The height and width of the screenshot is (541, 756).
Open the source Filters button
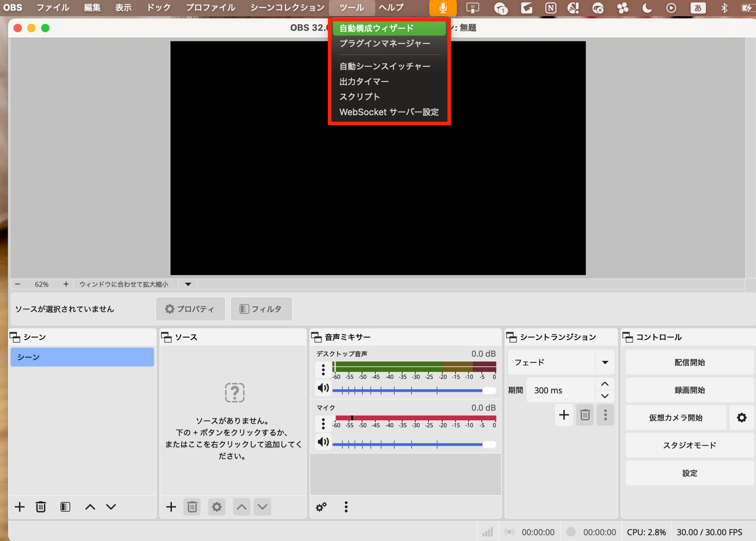pos(261,309)
